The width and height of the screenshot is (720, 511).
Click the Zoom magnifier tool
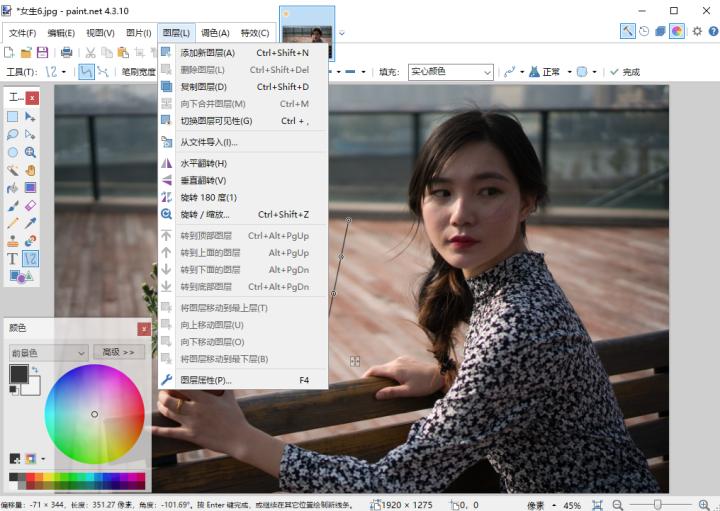pyautogui.click(x=30, y=152)
